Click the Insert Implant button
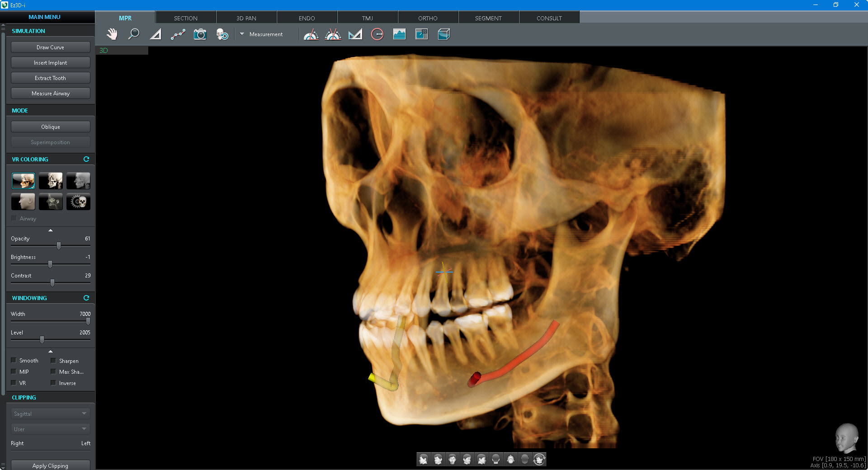Screen dimensions: 868x470 pos(50,63)
